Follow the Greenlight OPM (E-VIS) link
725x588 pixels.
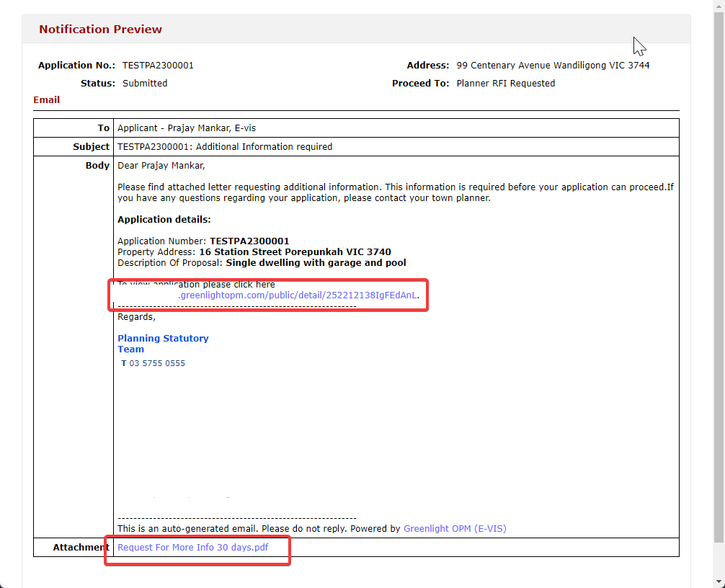click(455, 529)
